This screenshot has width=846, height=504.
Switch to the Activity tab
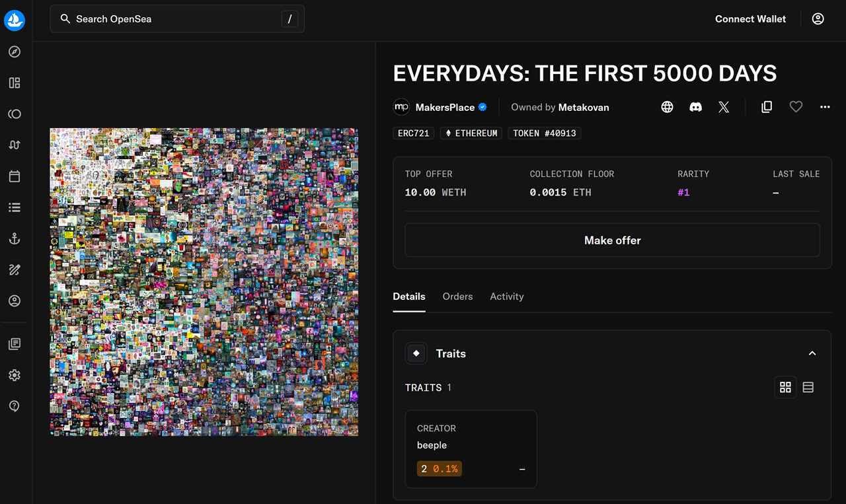click(506, 297)
